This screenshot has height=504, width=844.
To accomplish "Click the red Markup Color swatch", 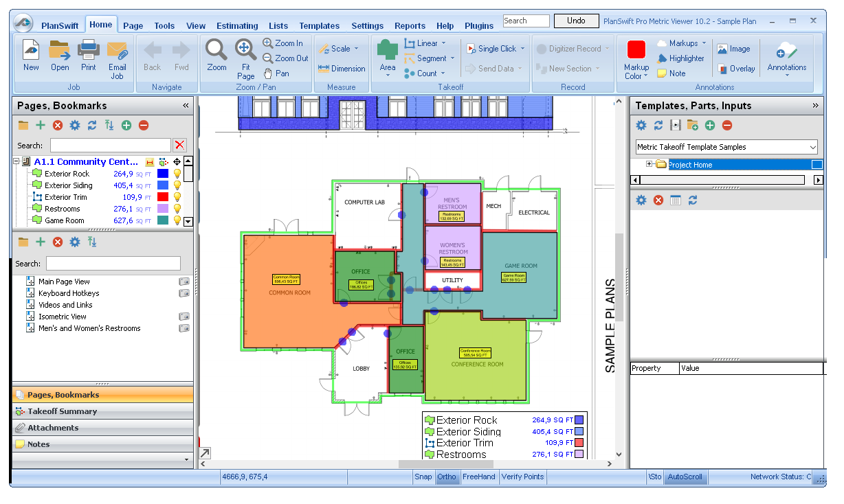I will [636, 49].
